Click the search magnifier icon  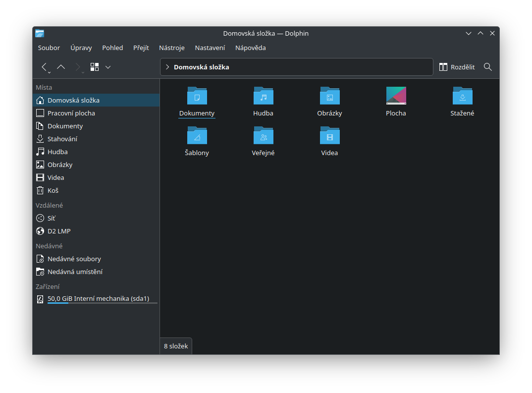(x=488, y=67)
